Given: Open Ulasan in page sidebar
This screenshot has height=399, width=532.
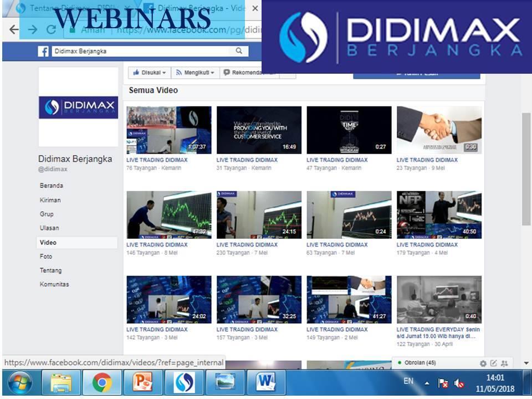Looking at the screenshot, I should [x=49, y=228].
